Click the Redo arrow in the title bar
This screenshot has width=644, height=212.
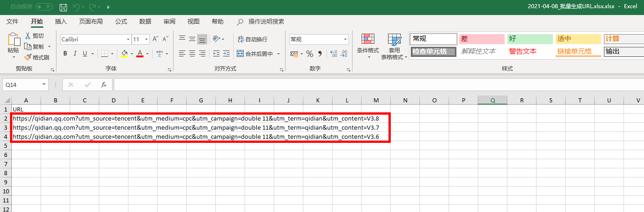92,7
